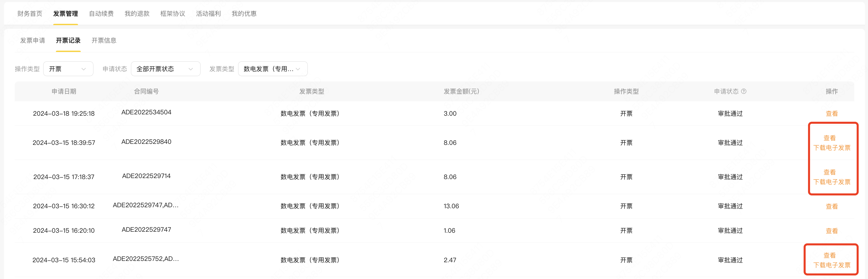The height and width of the screenshot is (279, 868).
Task: Click 审批通过 status in the 3.00 row
Action: [x=730, y=114]
